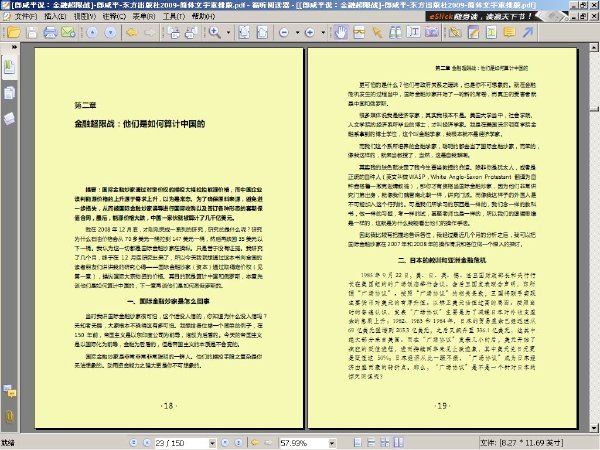Click the page number field 23 / 150

point(181,443)
